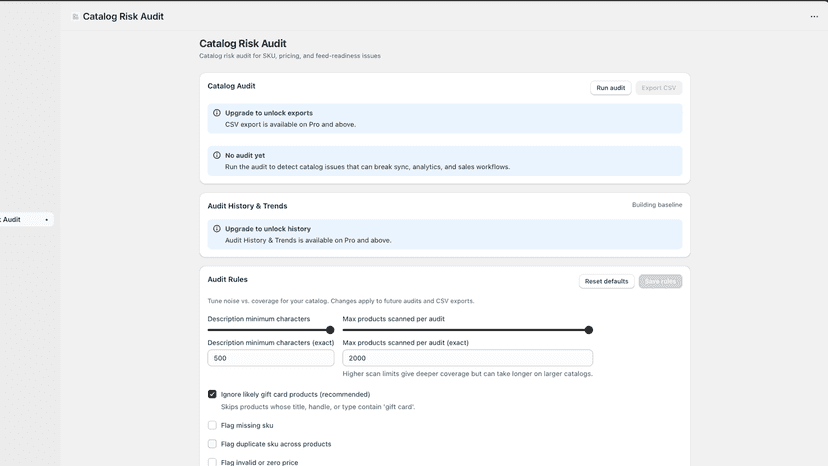Click 'Skips products whose title, handle' helper text

(x=318, y=407)
